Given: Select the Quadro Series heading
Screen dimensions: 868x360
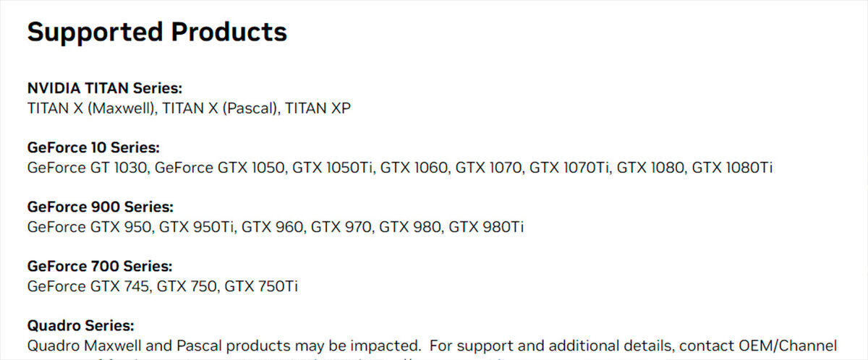Looking at the screenshot, I should [81, 325].
